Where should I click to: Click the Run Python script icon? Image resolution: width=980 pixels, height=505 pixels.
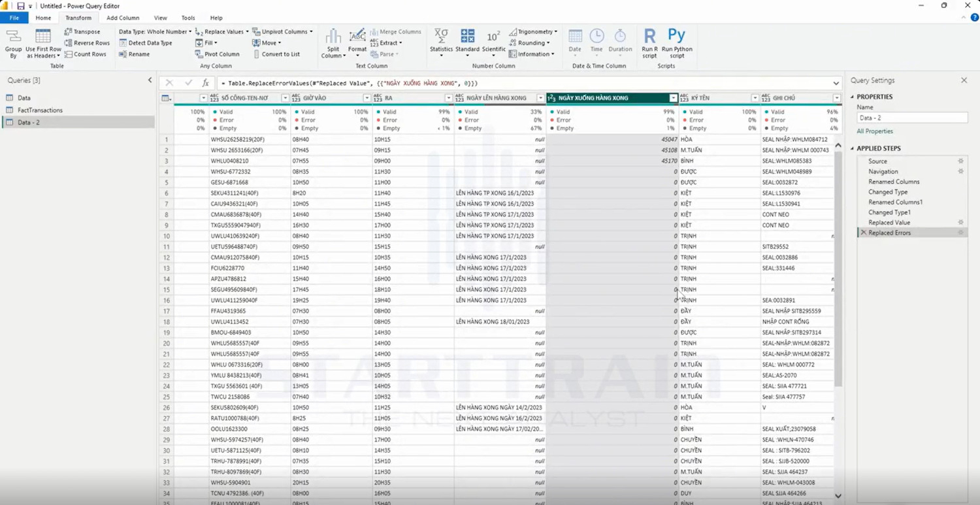[x=677, y=44]
